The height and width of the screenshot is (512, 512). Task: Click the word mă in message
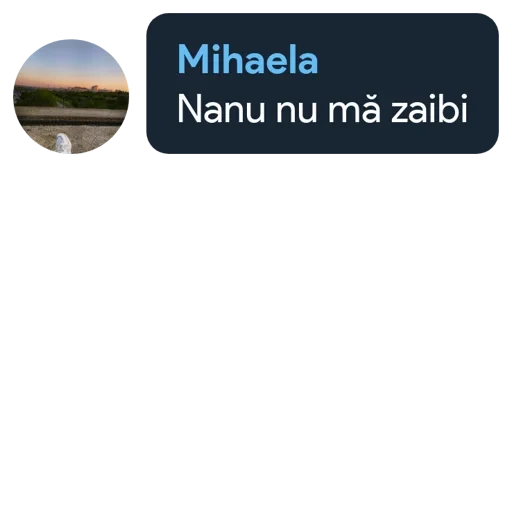coord(354,109)
